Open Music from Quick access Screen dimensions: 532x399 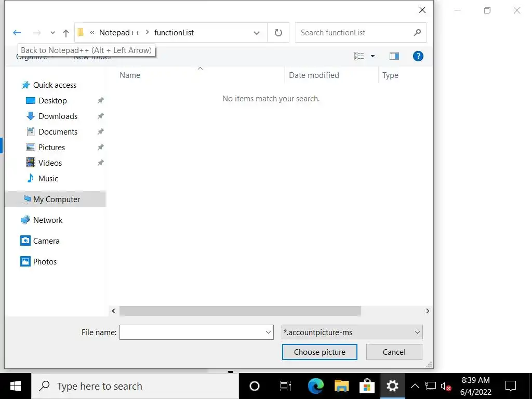coord(48,179)
